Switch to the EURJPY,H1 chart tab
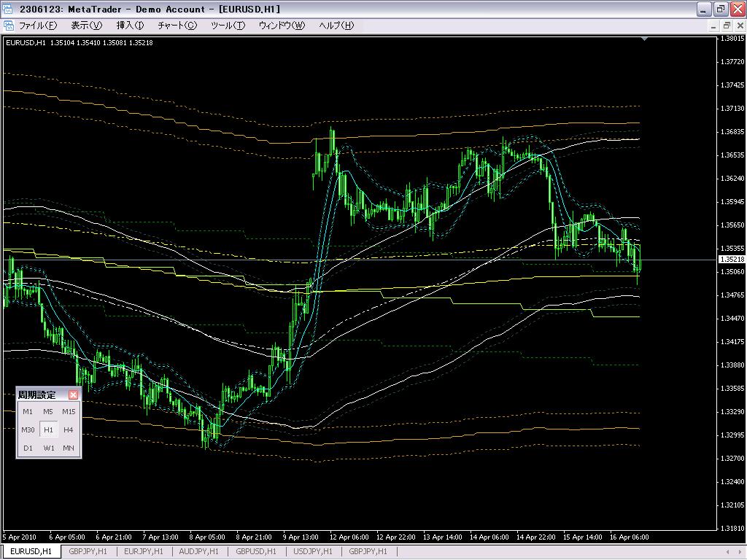This screenshot has height=560, width=747. click(143, 552)
